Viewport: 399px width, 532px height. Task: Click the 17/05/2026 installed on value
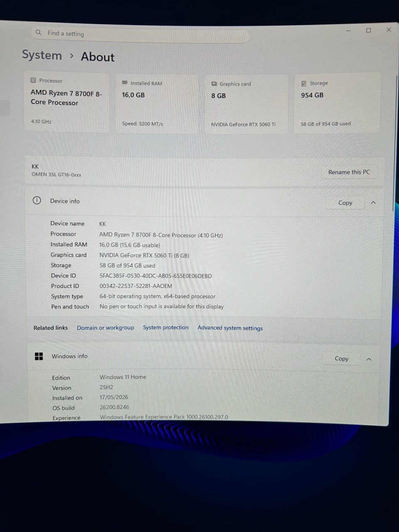(114, 397)
